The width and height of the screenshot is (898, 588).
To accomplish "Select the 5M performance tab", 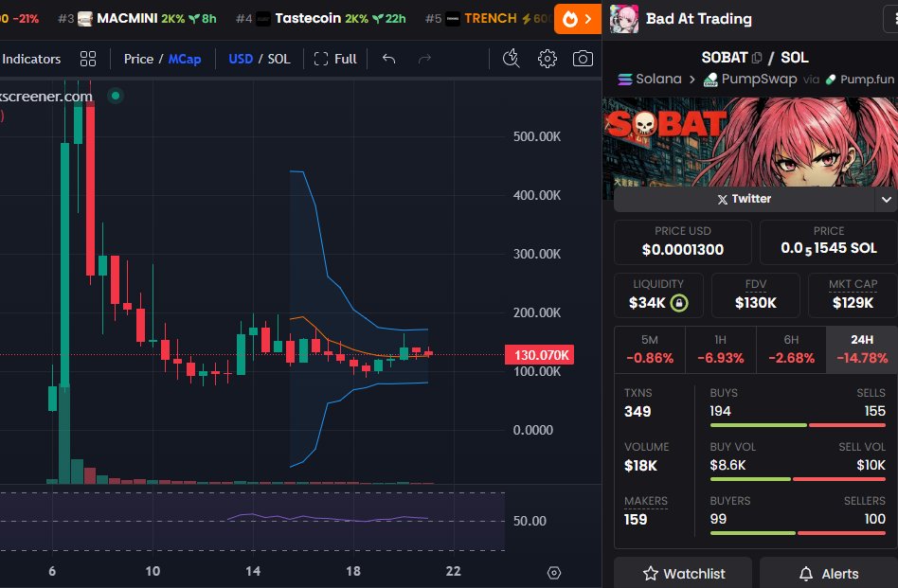I will point(650,349).
